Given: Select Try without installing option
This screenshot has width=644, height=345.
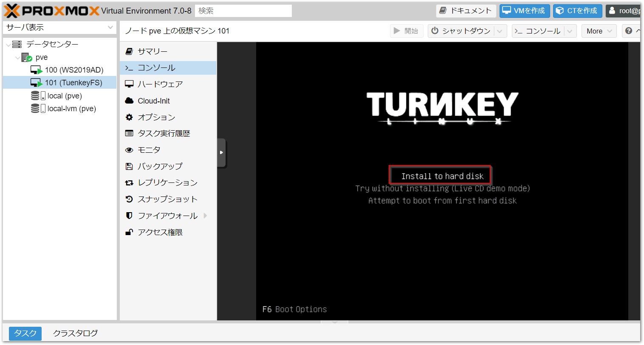Looking at the screenshot, I should click(x=443, y=188).
